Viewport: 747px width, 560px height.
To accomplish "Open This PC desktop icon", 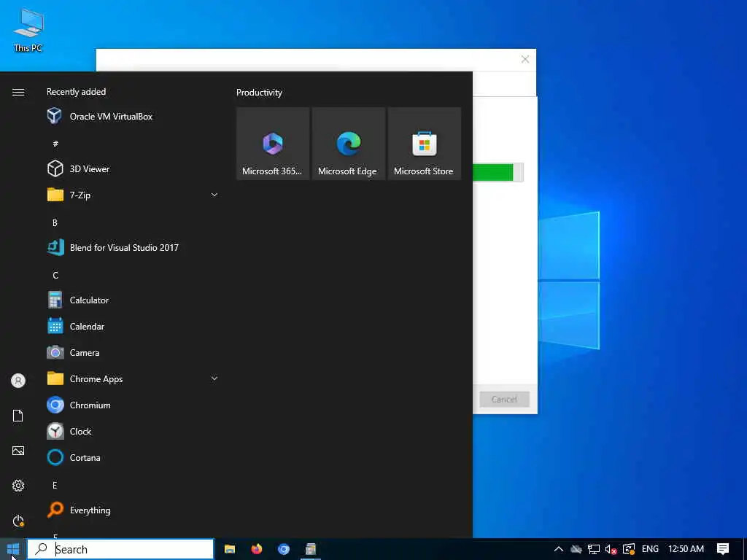I will 28,31.
